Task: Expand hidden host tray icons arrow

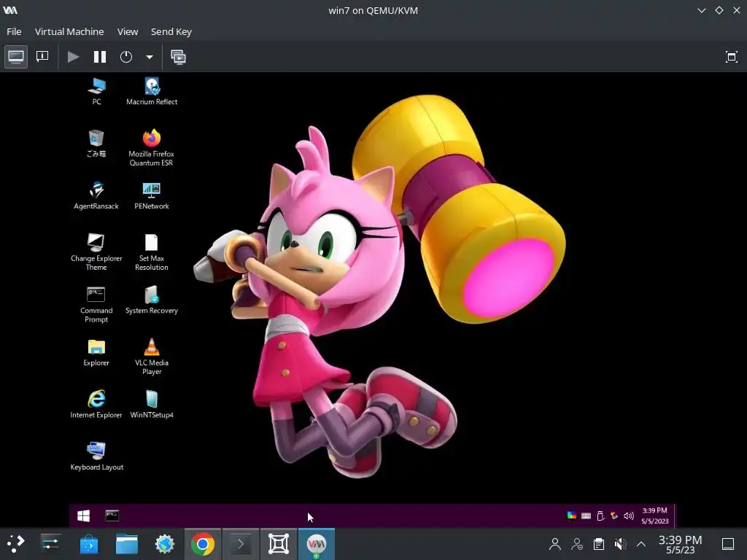Action: (x=641, y=544)
